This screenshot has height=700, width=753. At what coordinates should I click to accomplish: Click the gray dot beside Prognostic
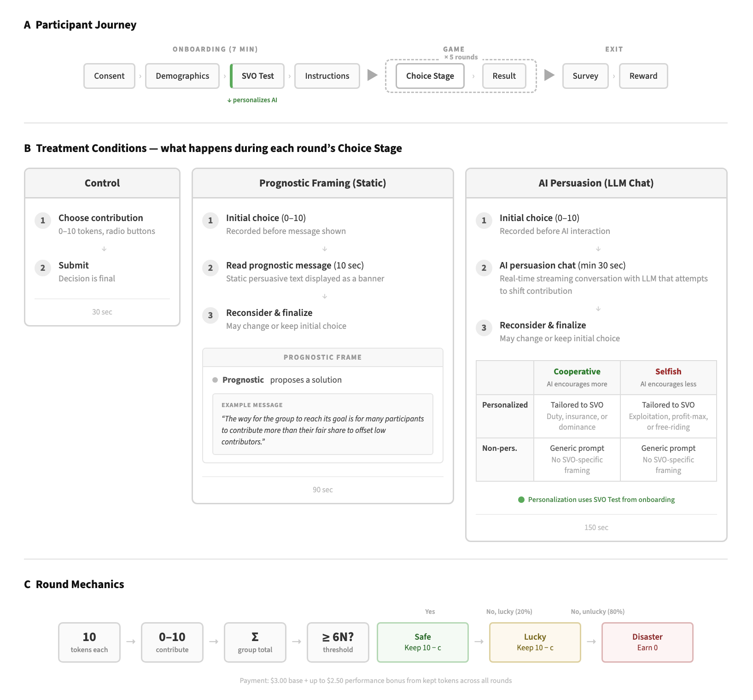point(215,380)
